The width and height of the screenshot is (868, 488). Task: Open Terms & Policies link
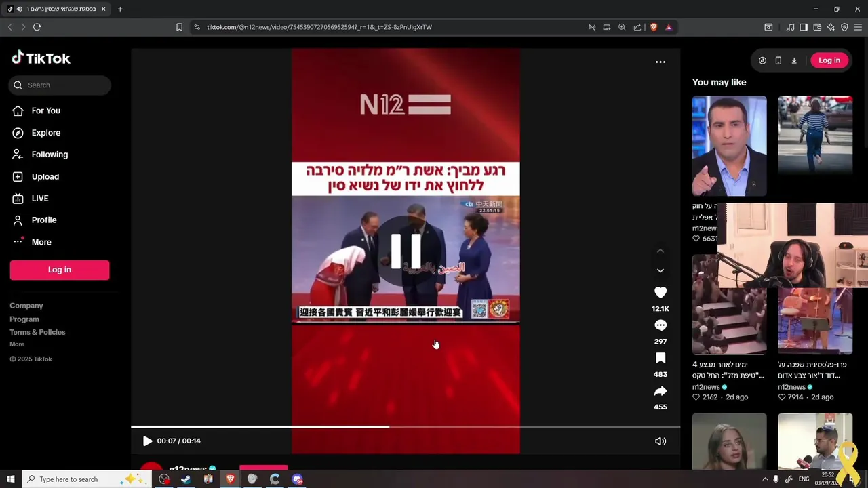tap(37, 332)
